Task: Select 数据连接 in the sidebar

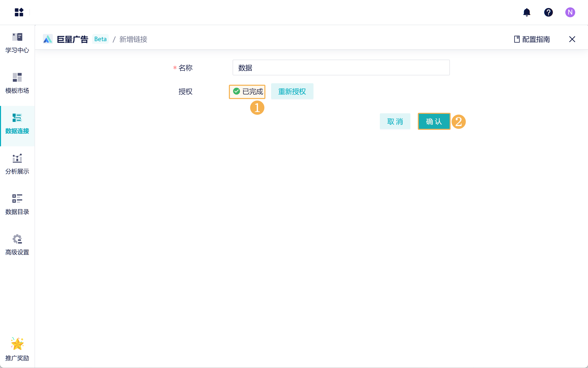Action: (x=17, y=124)
